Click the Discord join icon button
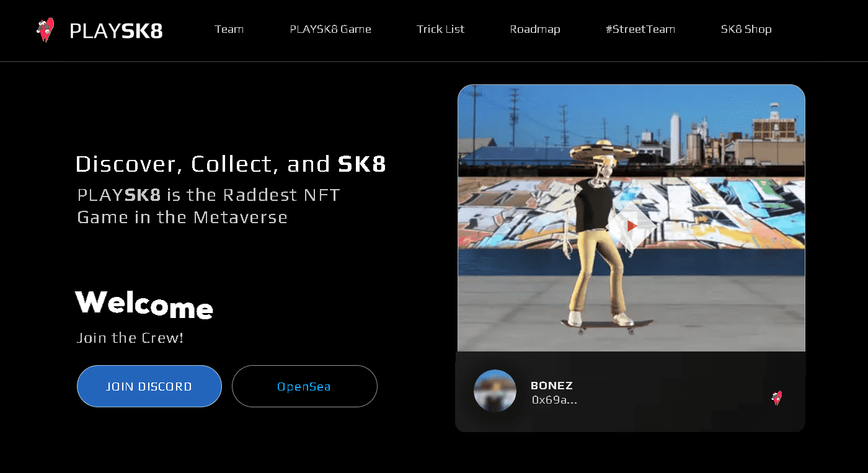The image size is (868, 473). pos(149,386)
